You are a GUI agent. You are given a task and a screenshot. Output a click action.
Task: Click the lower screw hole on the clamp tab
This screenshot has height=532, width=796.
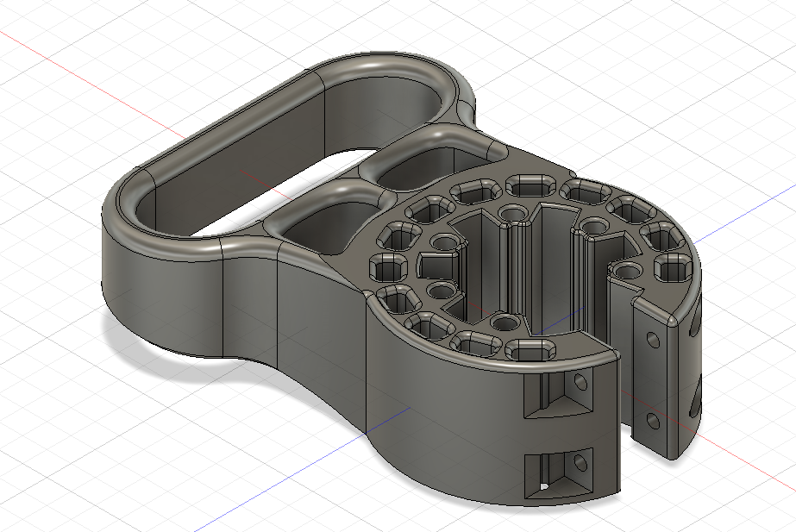click(654, 421)
